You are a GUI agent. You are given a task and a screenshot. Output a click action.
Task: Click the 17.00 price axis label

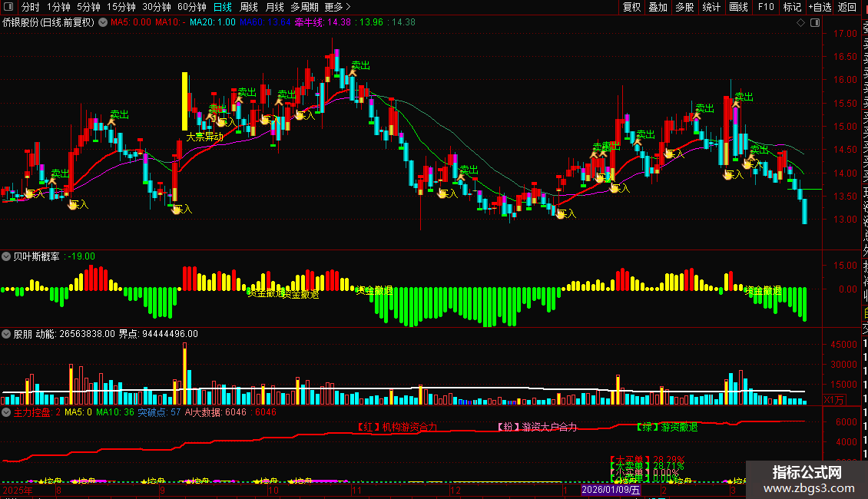[845, 34]
